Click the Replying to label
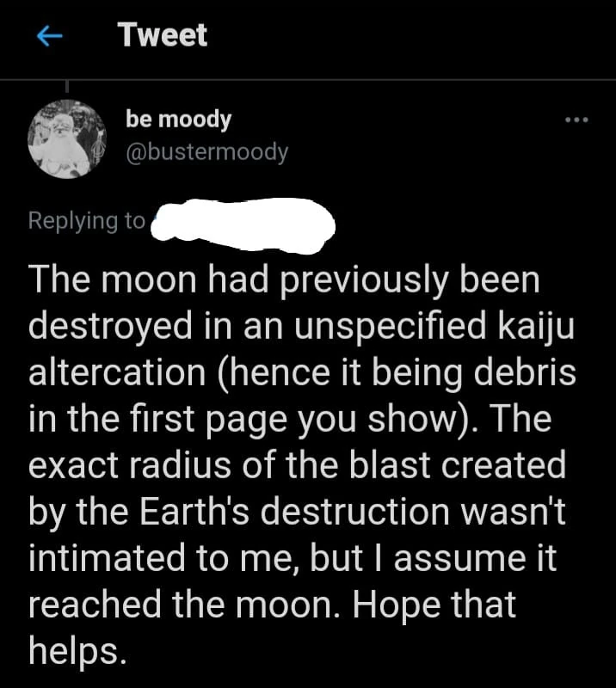 coord(87,220)
